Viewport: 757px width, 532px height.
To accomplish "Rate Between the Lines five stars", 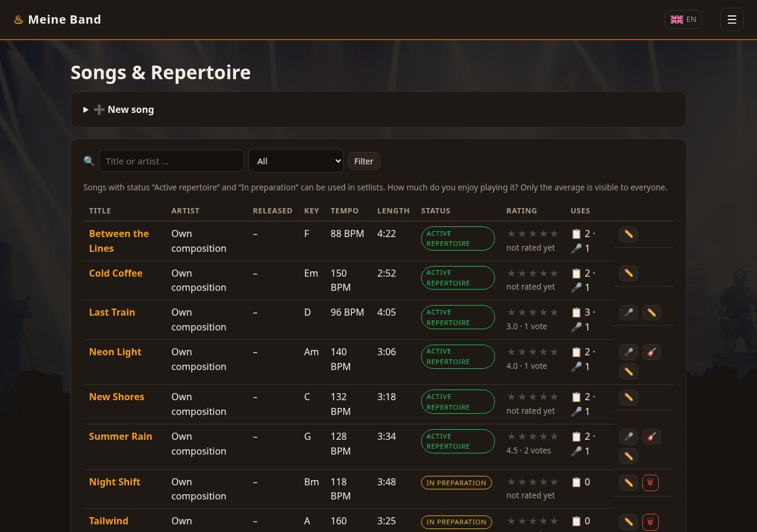I will [x=554, y=233].
